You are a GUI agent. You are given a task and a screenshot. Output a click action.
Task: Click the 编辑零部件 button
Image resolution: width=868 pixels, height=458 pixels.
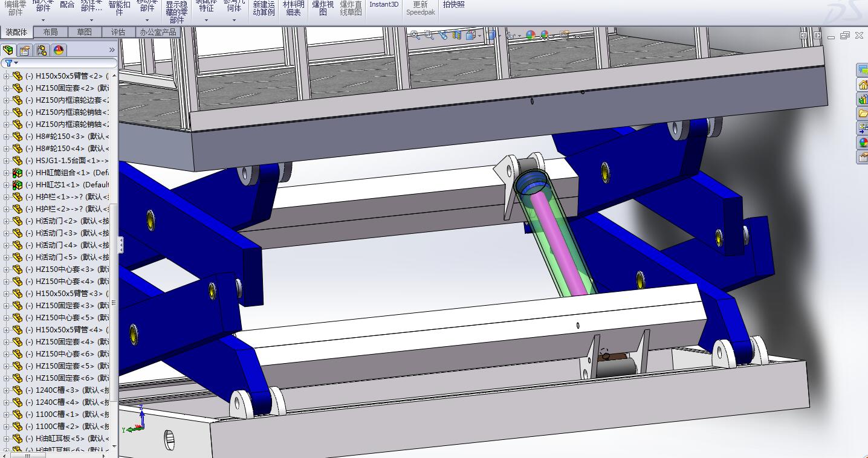15,8
